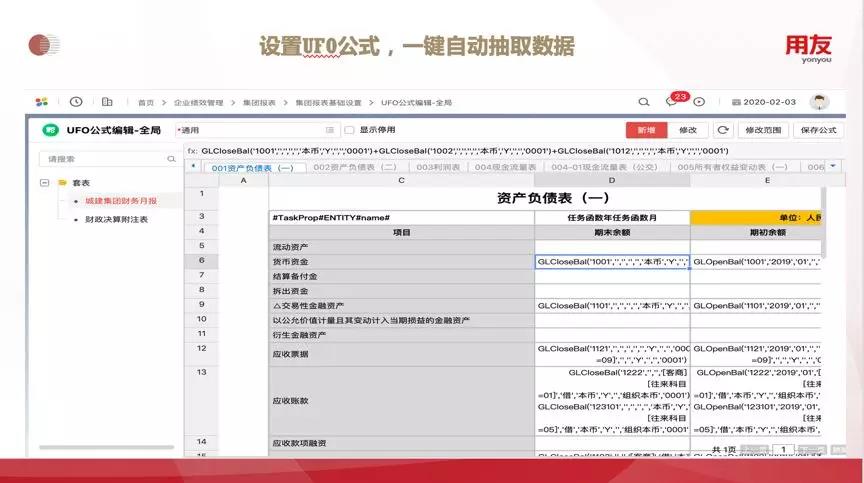Select column D header
This screenshot has width=864, height=483.
pyautogui.click(x=612, y=181)
